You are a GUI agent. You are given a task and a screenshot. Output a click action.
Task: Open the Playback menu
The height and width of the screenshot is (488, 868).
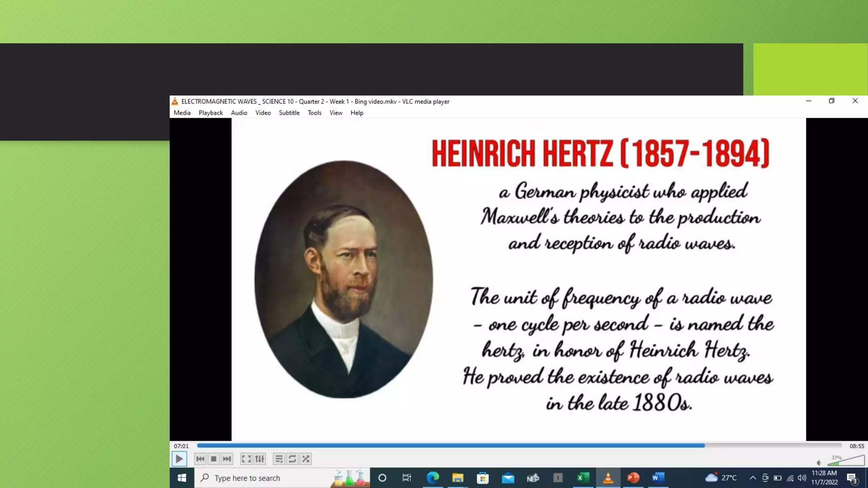click(211, 113)
